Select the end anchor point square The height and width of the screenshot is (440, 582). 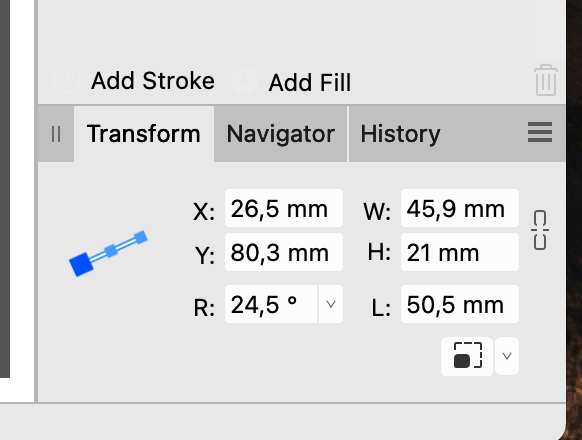click(x=140, y=238)
